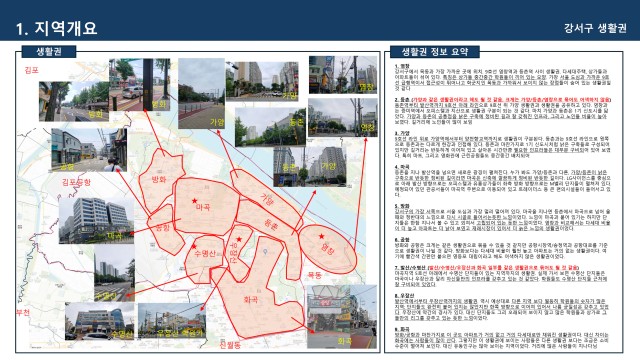Click the "2. 등촌" summary heading
Screen dimensions: 640x360
(x=402, y=100)
